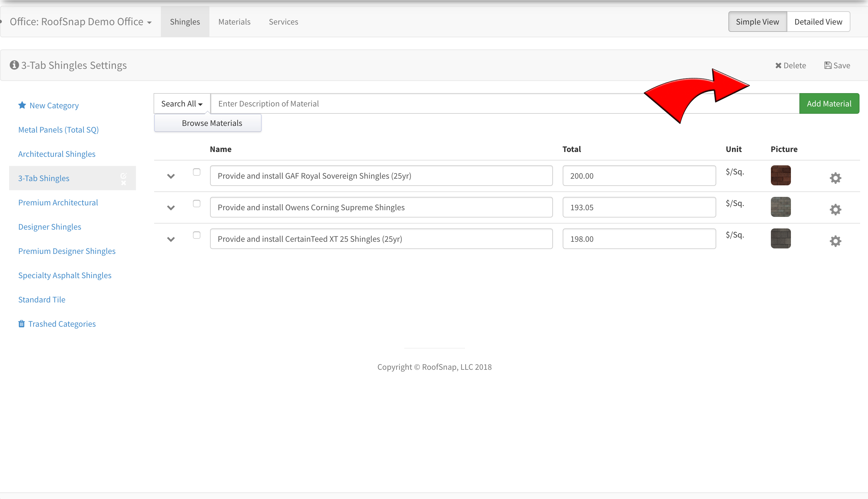868x499 pixels.
Task: Click the 193.05 total field
Action: pyautogui.click(x=639, y=207)
